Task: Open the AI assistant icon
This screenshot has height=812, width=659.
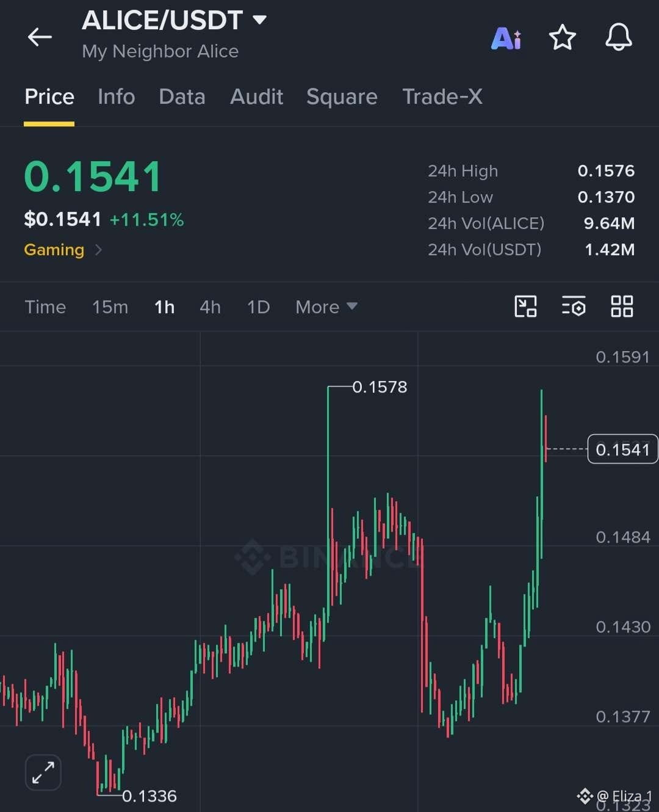Action: tap(506, 38)
